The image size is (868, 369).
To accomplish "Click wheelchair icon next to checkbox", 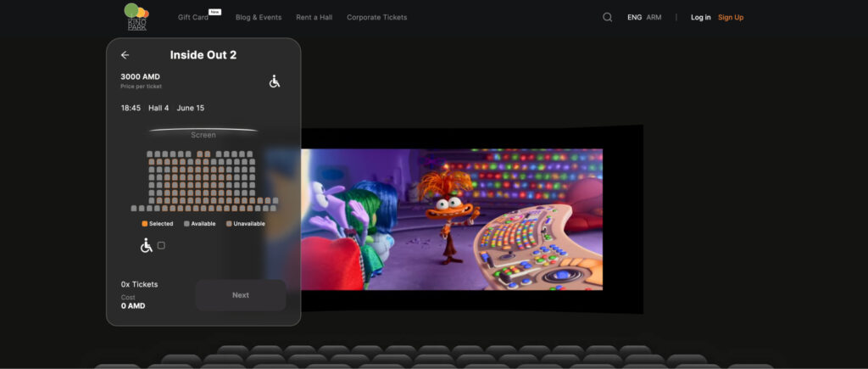I will (146, 245).
